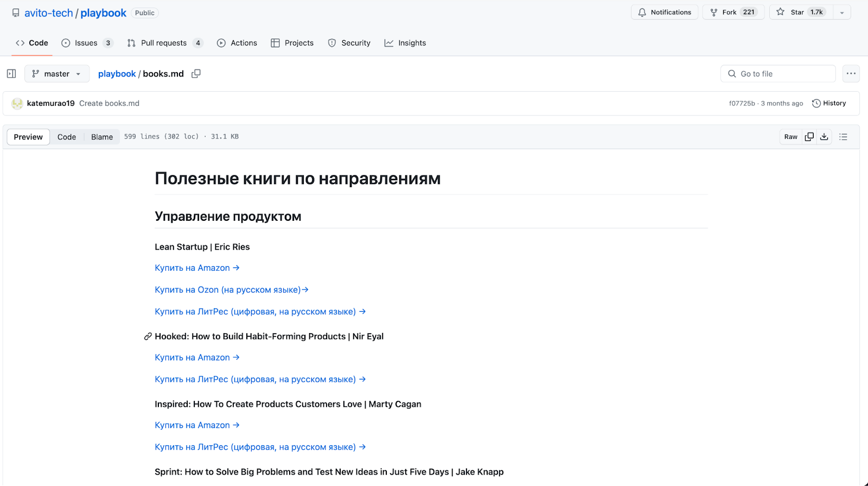Switch to Blame view mode
The height and width of the screenshot is (486, 868).
pyautogui.click(x=102, y=137)
